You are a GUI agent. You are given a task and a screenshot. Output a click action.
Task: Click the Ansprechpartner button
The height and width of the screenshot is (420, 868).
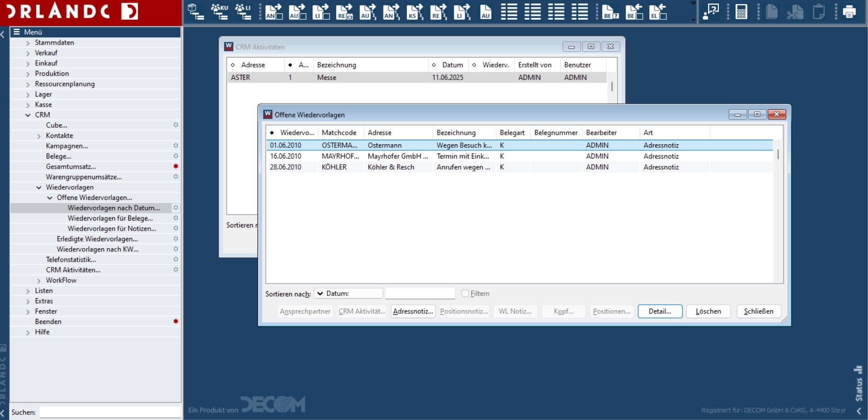point(305,311)
